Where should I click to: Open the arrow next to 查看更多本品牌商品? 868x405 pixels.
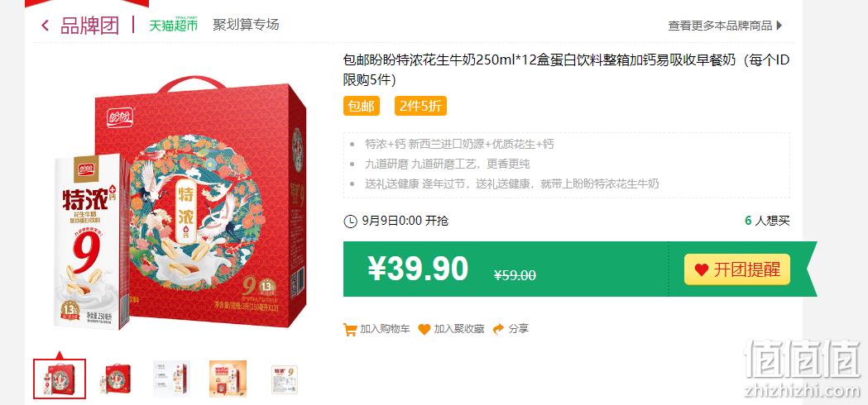(x=780, y=26)
